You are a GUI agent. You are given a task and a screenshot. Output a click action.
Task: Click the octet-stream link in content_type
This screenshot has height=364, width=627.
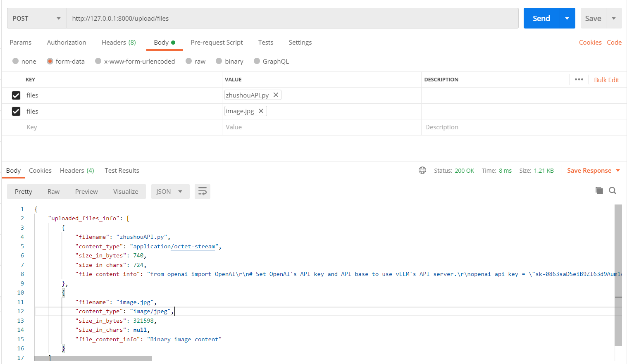tap(193, 246)
